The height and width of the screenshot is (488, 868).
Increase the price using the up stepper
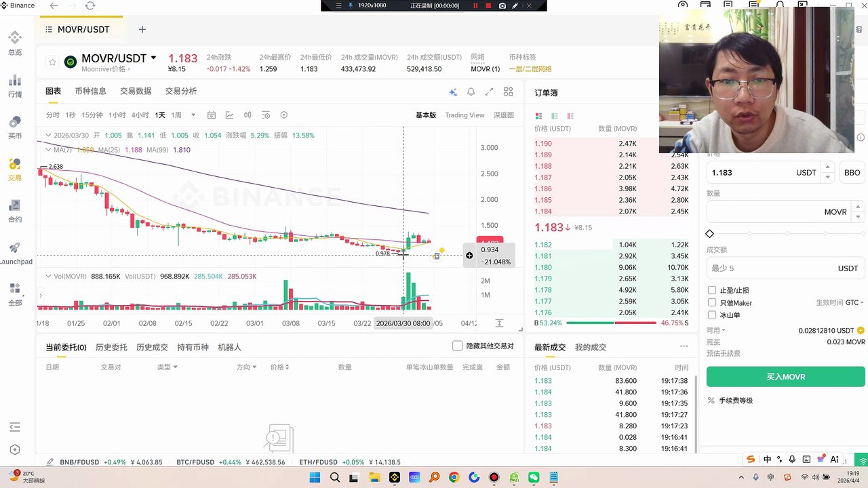(827, 167)
